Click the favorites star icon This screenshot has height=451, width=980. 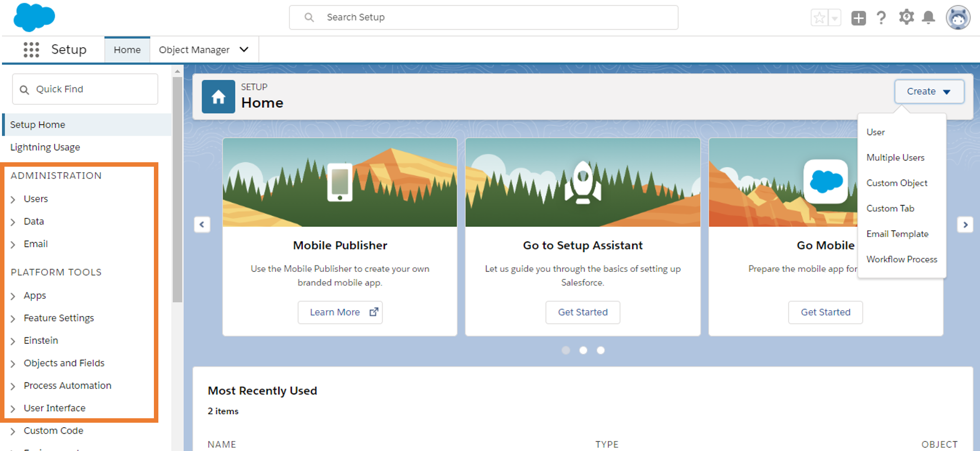click(x=819, y=18)
